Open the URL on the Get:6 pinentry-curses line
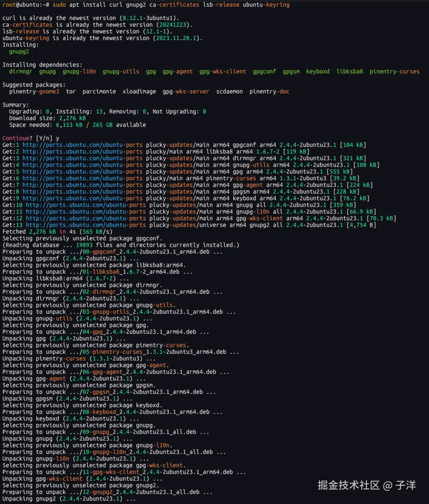The height and width of the screenshot is (504, 429). 83,179
